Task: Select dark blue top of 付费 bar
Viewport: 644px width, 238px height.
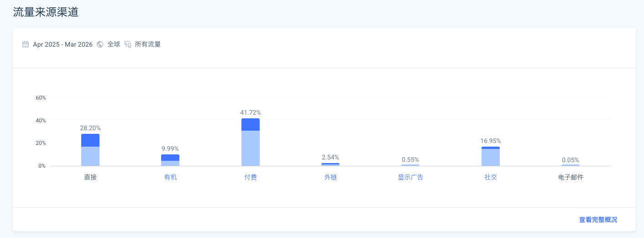Action: pos(251,124)
